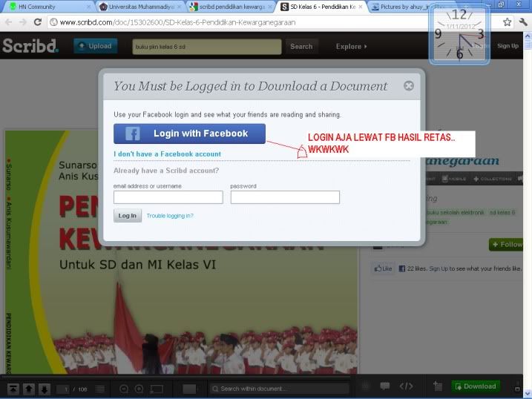Click the Scribd logo

[30, 45]
